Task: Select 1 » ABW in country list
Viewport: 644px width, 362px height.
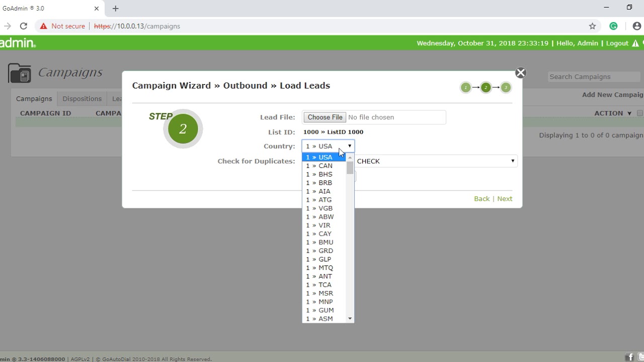Action: (x=324, y=217)
